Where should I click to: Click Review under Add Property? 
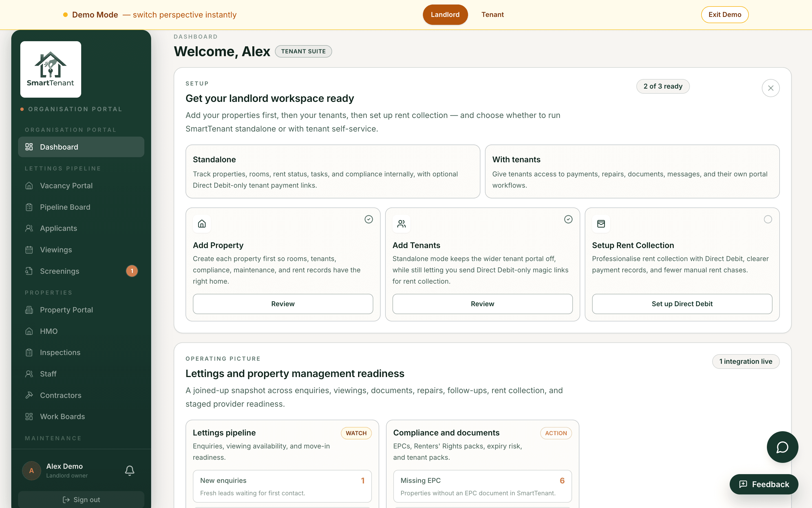[x=283, y=304]
